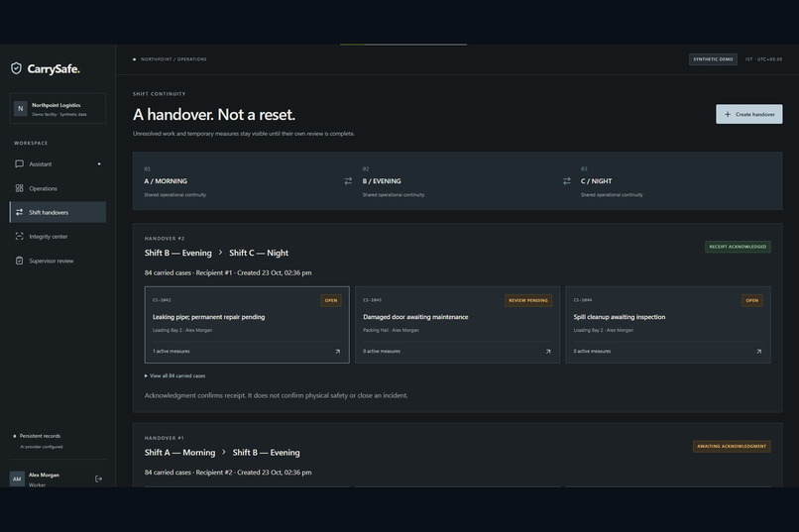The image size is (799, 532).
Task: Open the Northpoint Logistics facility selector
Action: coord(57,108)
